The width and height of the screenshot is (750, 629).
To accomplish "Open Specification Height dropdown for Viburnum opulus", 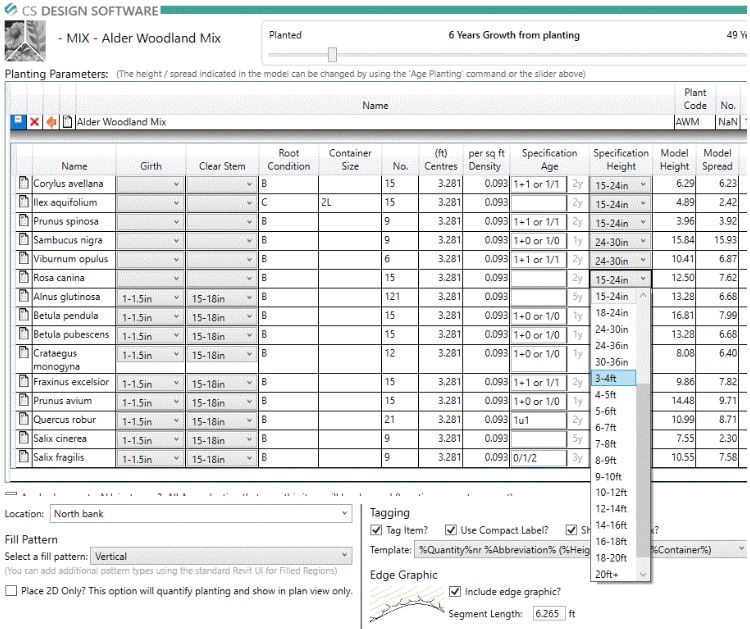I will 620,261.
